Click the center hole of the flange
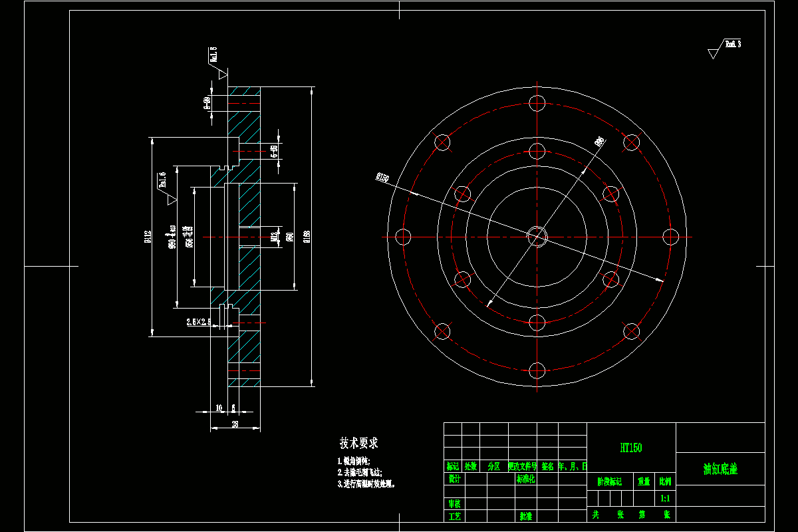Viewport: 798px width, 532px height. (x=537, y=236)
